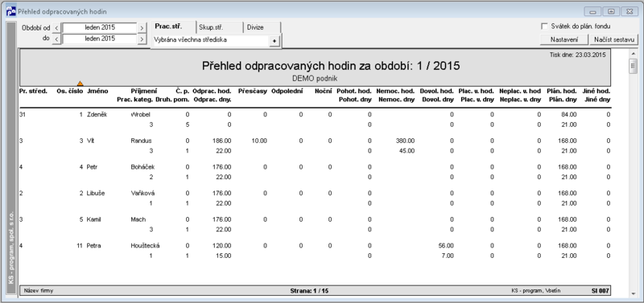
Task: Click the Přesčasy column header
Action: [x=253, y=91]
